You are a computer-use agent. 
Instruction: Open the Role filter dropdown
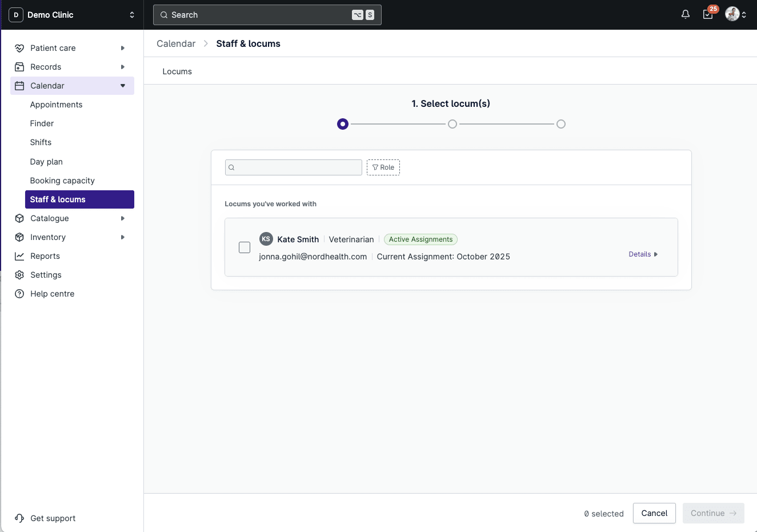(x=383, y=167)
